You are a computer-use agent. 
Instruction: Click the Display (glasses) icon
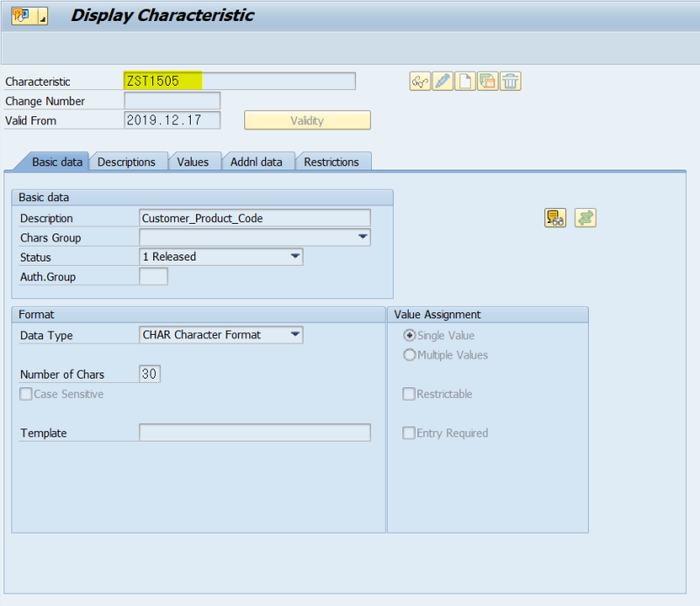420,81
